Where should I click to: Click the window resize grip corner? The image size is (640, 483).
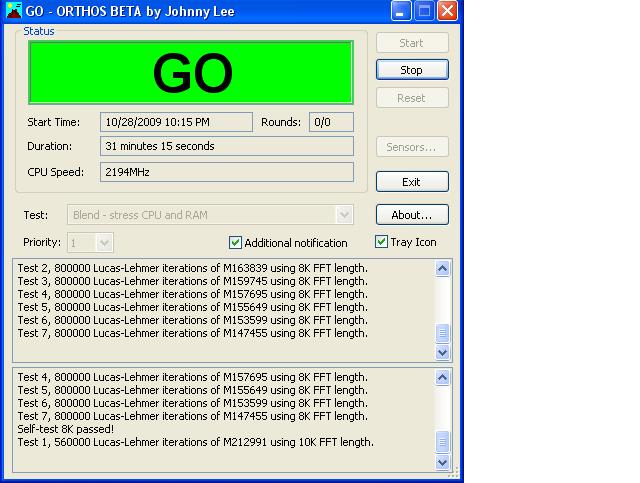click(453, 472)
